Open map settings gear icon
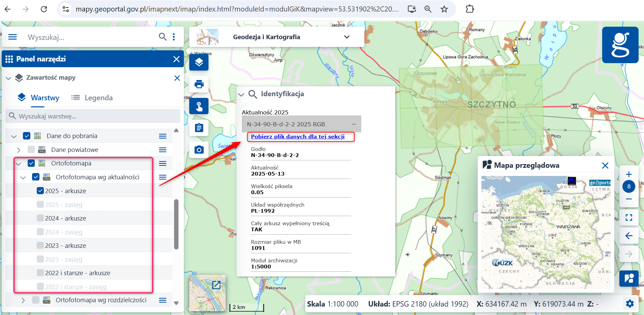Viewport: 644px width, 315px height. 629,304
